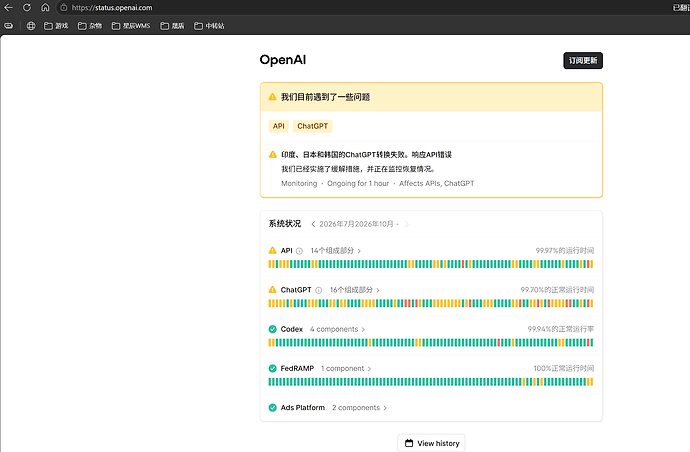
Task: Click the 系统状况 section heading
Action: [285, 224]
